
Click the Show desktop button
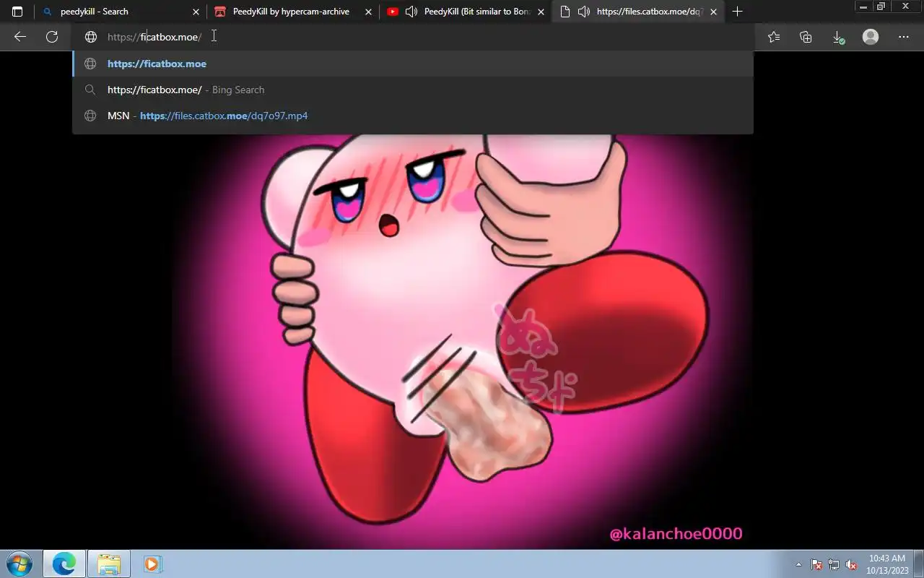[918, 564]
